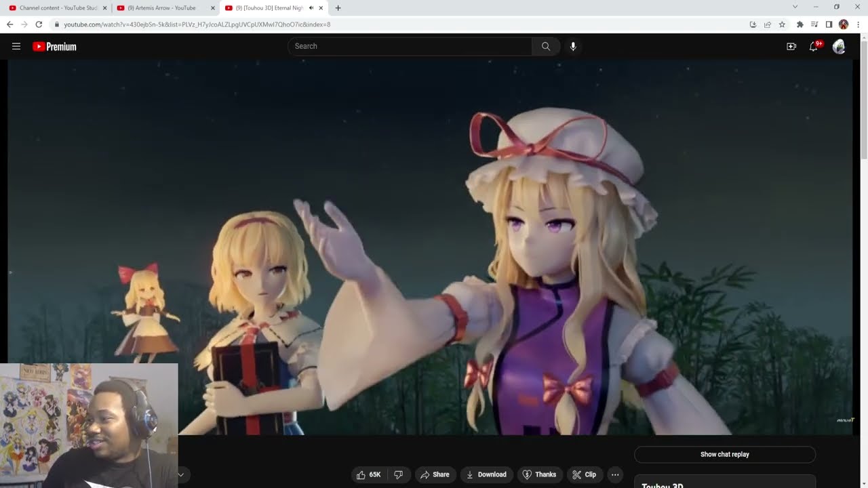
Task: Share this page from address bar
Action: (768, 24)
